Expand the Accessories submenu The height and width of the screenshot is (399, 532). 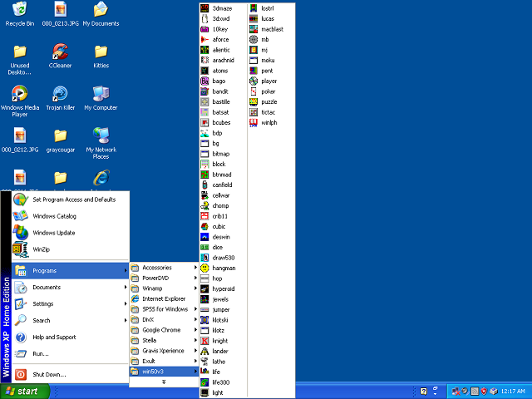(x=164, y=268)
